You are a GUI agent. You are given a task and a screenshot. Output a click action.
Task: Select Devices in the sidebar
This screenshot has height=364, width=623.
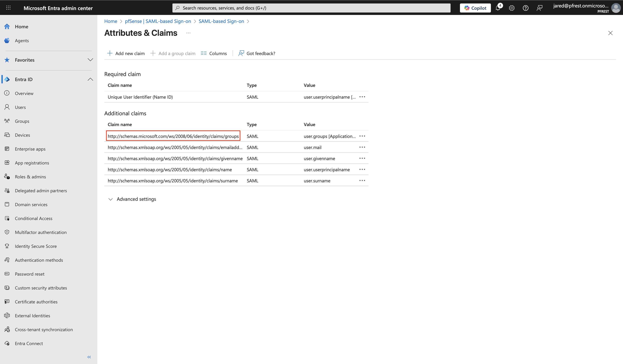[x=22, y=135]
